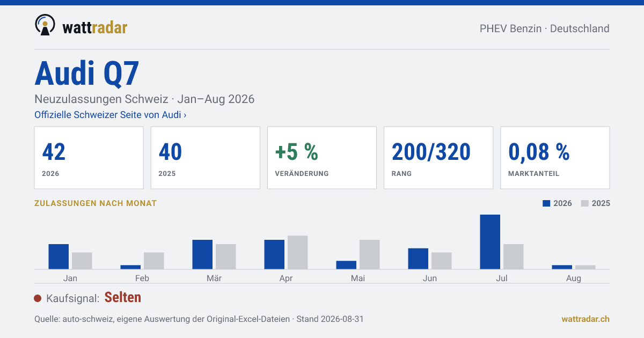Image resolution: width=644 pixels, height=338 pixels.
Task: Click the Selten purchase signal value
Action: (123, 297)
